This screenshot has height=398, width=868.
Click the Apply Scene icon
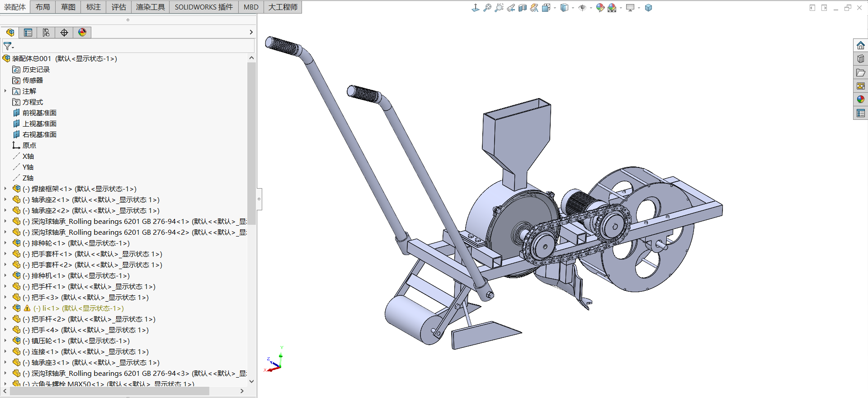pyautogui.click(x=612, y=8)
